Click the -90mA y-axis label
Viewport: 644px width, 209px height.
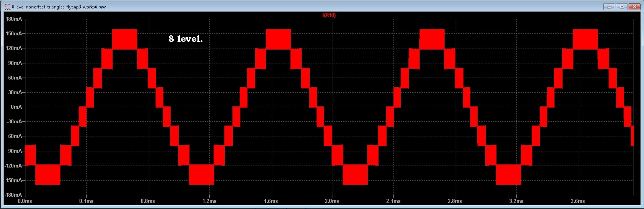coord(15,151)
